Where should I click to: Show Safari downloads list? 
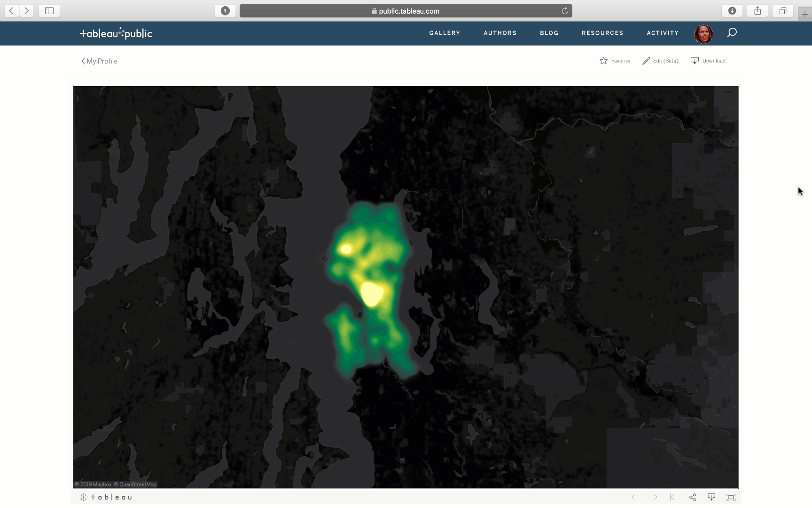732,11
